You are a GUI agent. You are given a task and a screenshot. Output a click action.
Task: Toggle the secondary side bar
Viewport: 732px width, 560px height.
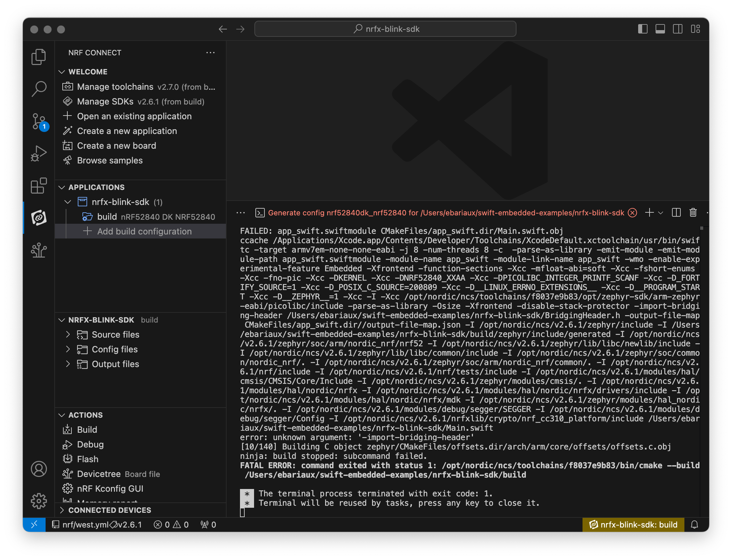click(677, 29)
